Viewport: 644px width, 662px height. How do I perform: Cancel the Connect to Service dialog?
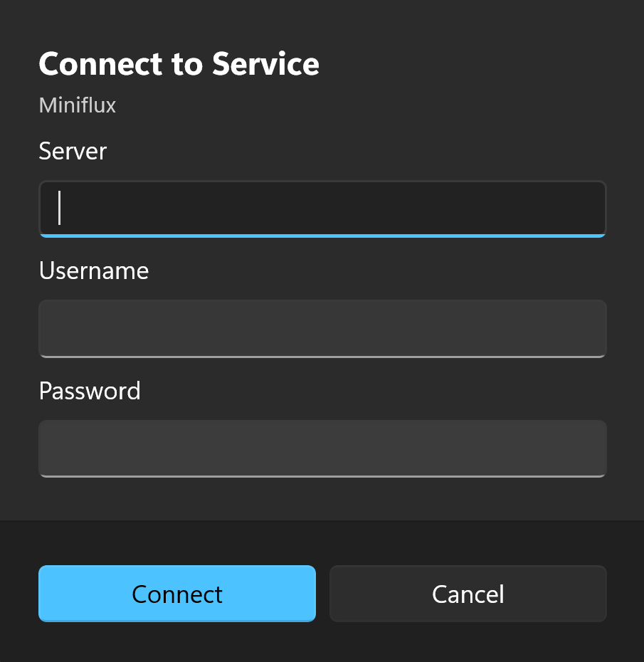(468, 593)
